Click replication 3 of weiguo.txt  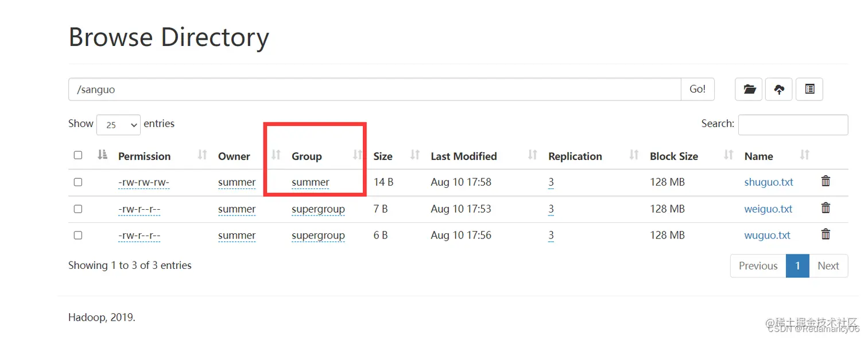point(551,209)
